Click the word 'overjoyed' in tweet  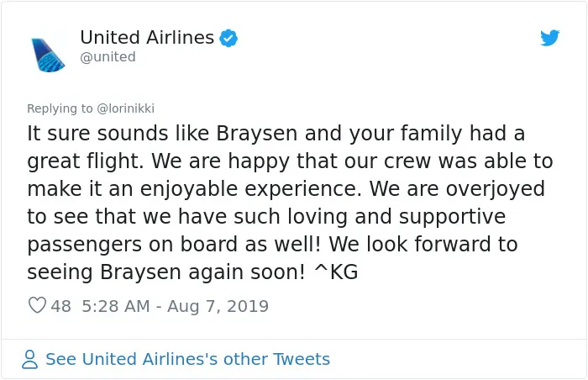pyautogui.click(x=495, y=189)
